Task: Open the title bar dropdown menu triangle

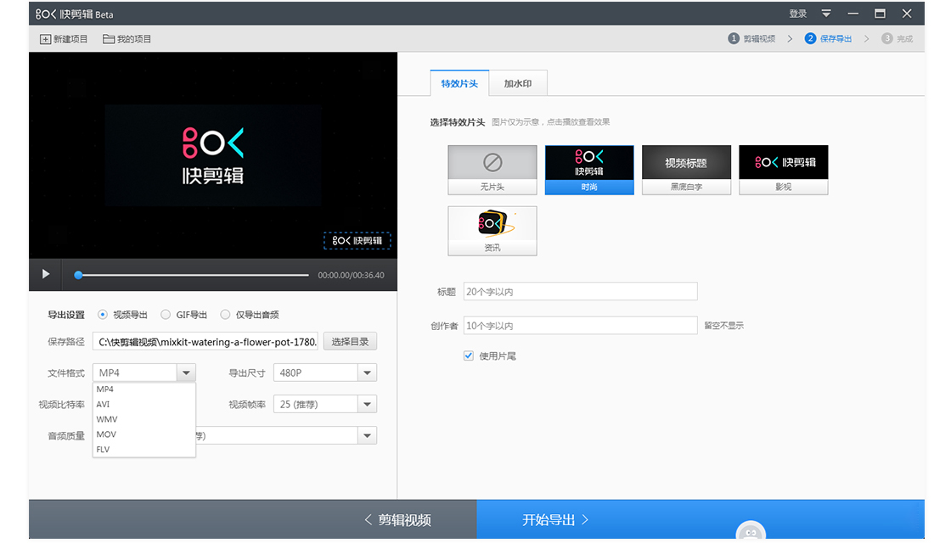Action: pyautogui.click(x=826, y=14)
